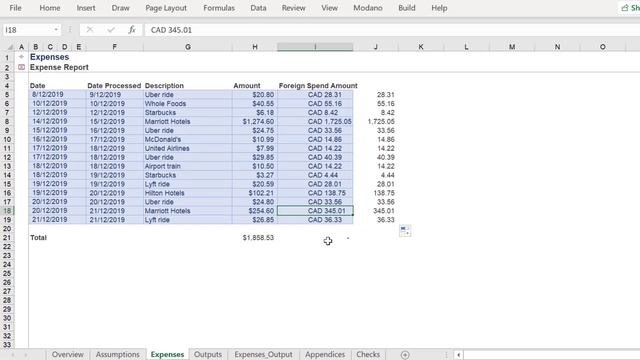640x360 pixels.
Task: Switch to the Appendices sheet tab
Action: (325, 354)
